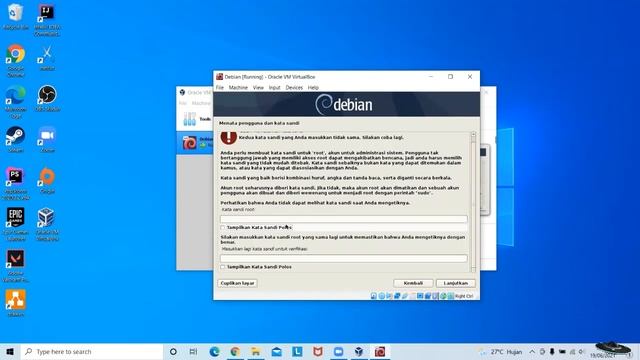
Task: Open Chrome from the taskbar
Action: [235, 351]
